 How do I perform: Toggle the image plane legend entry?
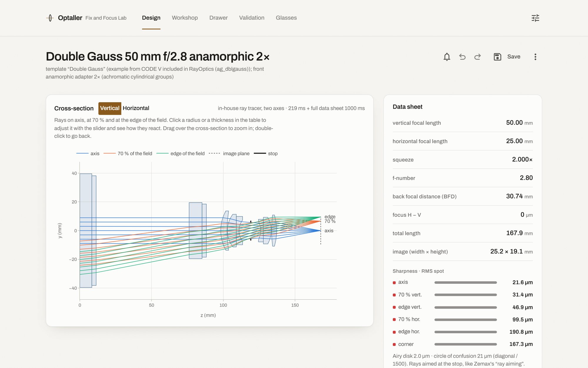[x=229, y=153]
